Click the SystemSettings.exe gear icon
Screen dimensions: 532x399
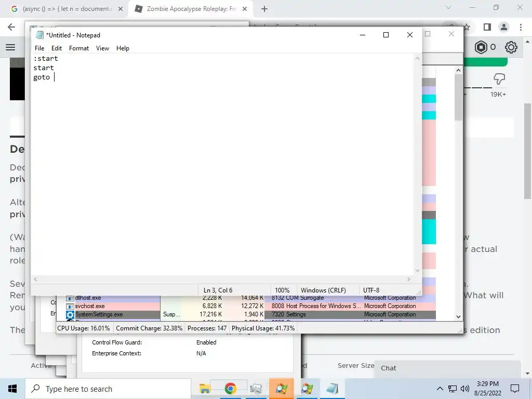(x=70, y=314)
